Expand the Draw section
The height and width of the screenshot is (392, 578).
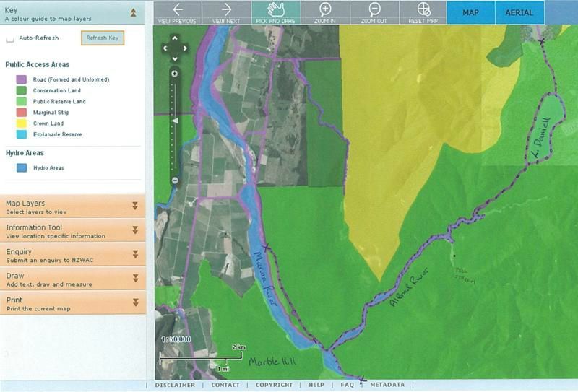pyautogui.click(x=134, y=279)
